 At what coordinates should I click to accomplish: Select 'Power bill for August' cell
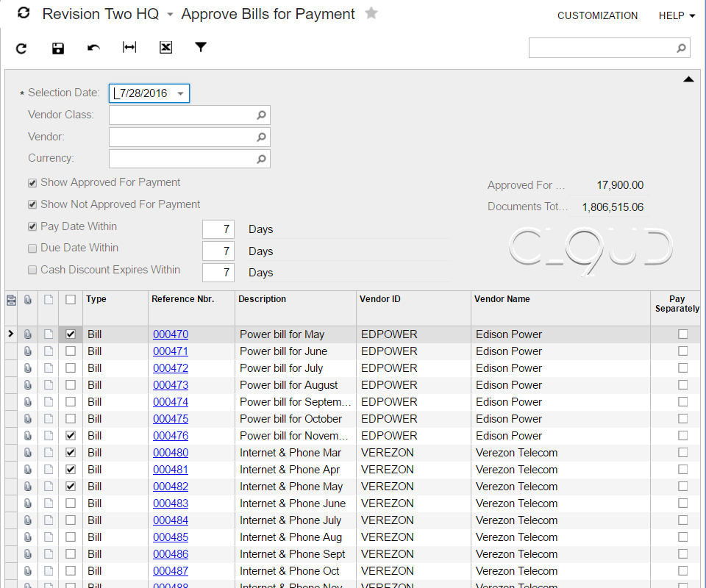click(296, 385)
